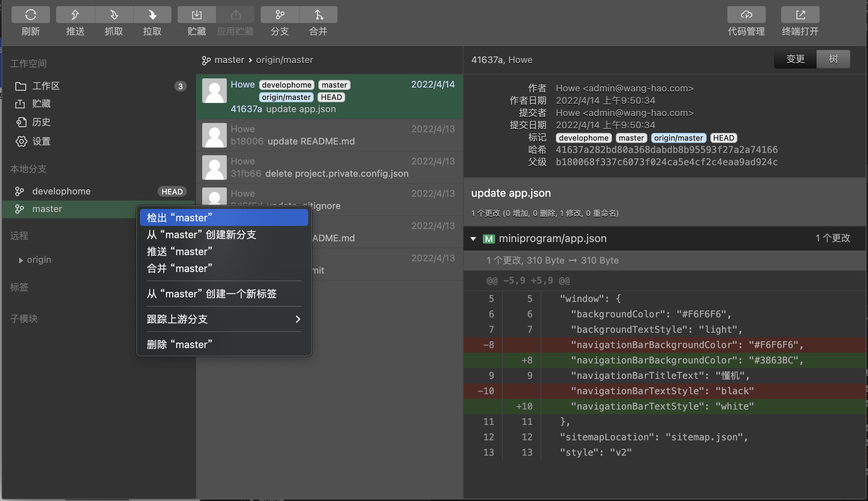
Task: Click avatar of commit b18006
Action: (215, 135)
